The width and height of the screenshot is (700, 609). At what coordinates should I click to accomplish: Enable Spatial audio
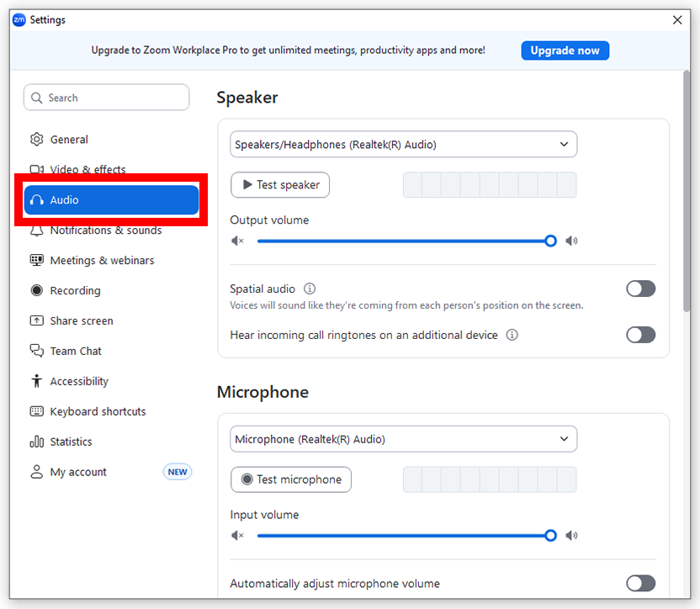[640, 289]
